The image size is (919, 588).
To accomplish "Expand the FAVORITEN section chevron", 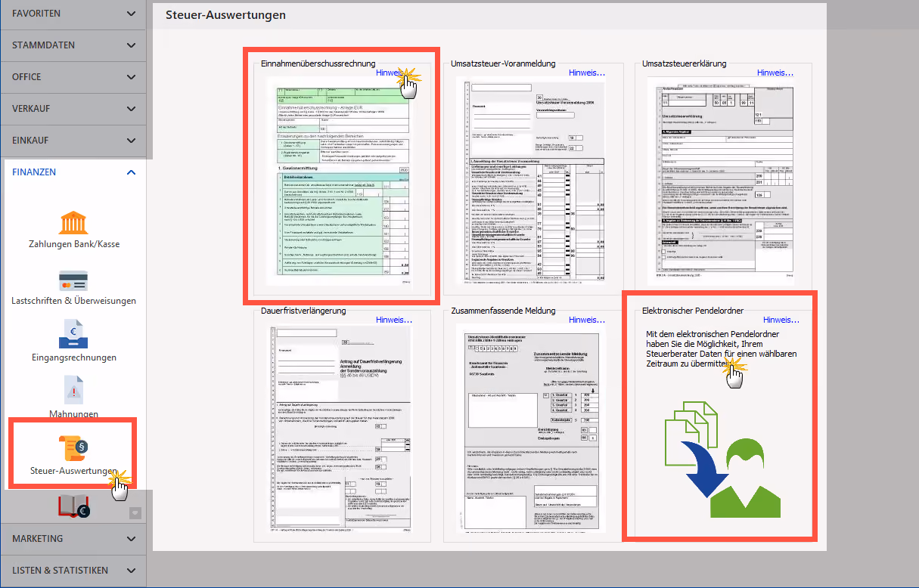I will click(x=132, y=14).
